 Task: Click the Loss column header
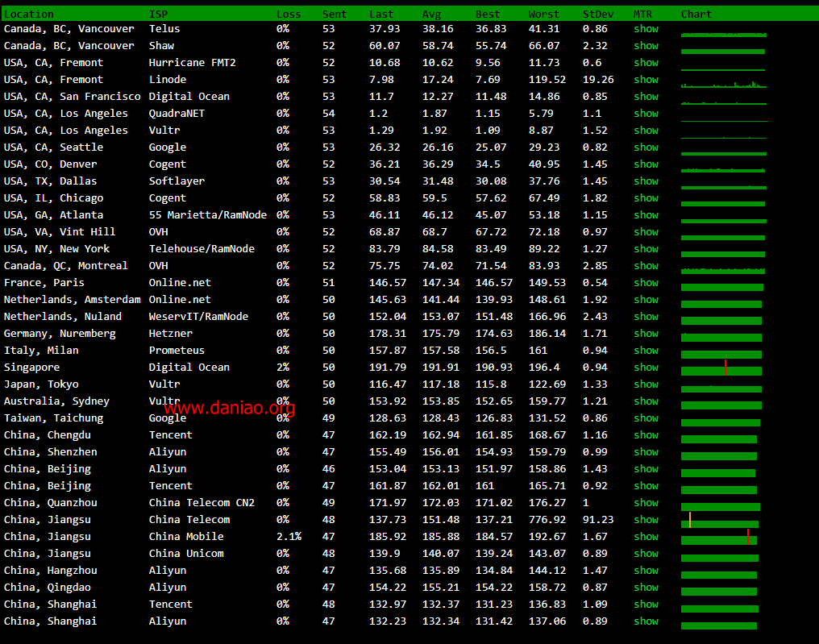289,14
